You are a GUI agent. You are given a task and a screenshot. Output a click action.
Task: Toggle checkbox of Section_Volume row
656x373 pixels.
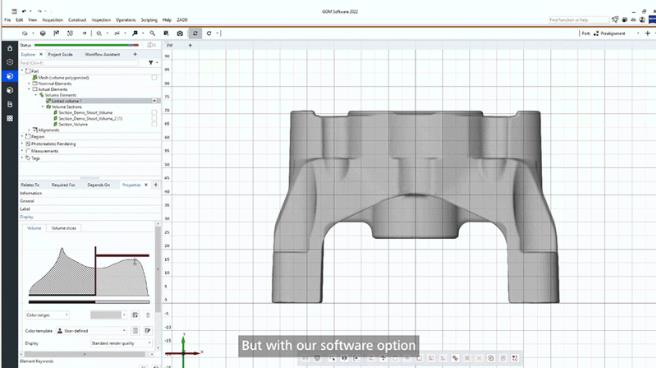(x=154, y=124)
